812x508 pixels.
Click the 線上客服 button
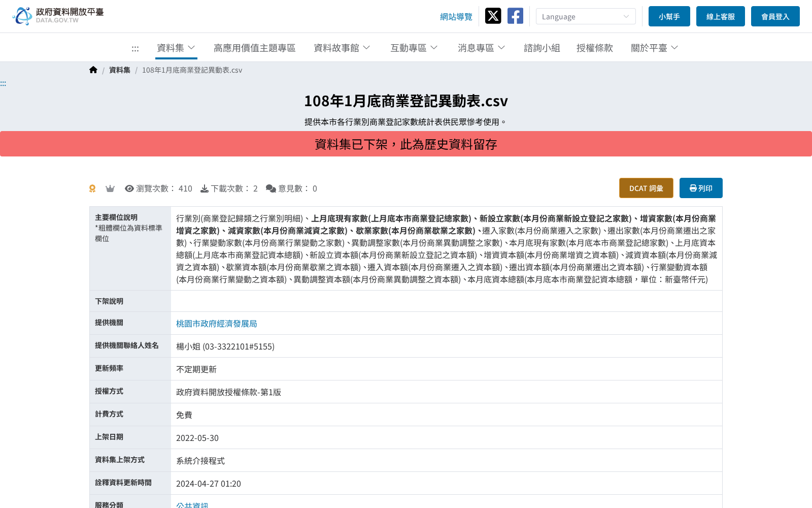click(x=721, y=16)
